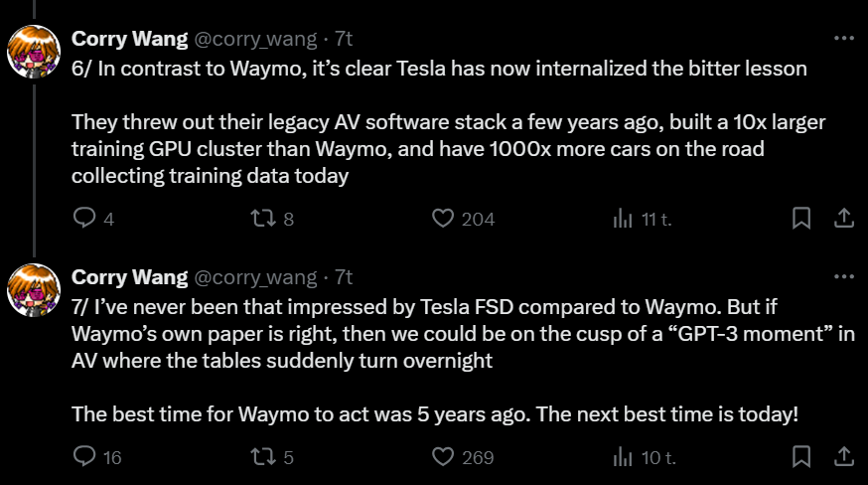Share the 6/ tweet via share icon
The width and height of the screenshot is (868, 485).
pos(843,218)
